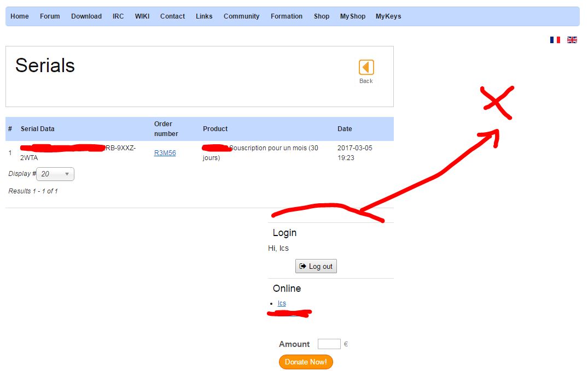Switch language with the UK flag
This screenshot has height=371, width=588.
(572, 40)
